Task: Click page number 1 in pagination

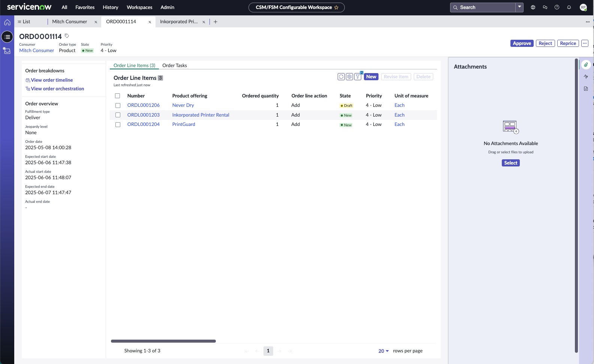Action: 268,351
